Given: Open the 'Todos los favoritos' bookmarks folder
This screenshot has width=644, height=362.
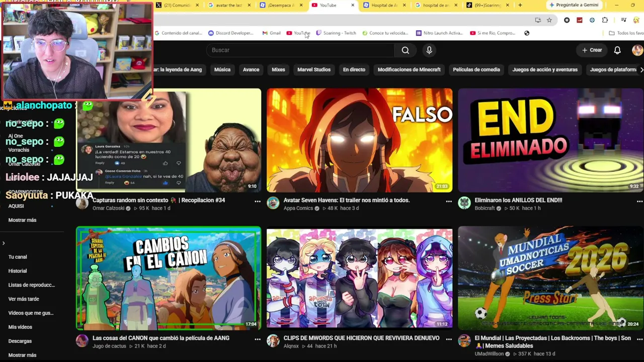Looking at the screenshot, I should point(626,33).
